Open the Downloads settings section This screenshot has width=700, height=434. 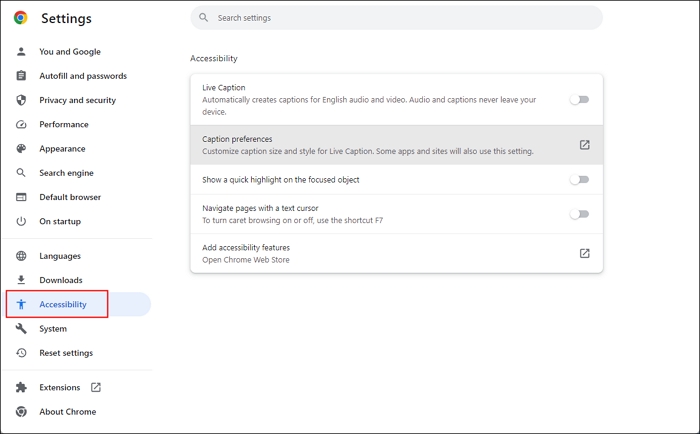pyautogui.click(x=61, y=280)
